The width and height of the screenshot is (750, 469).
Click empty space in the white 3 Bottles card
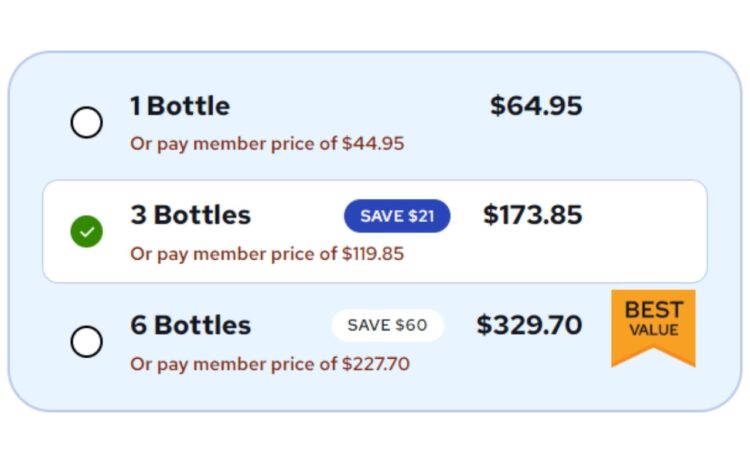pos(641,232)
